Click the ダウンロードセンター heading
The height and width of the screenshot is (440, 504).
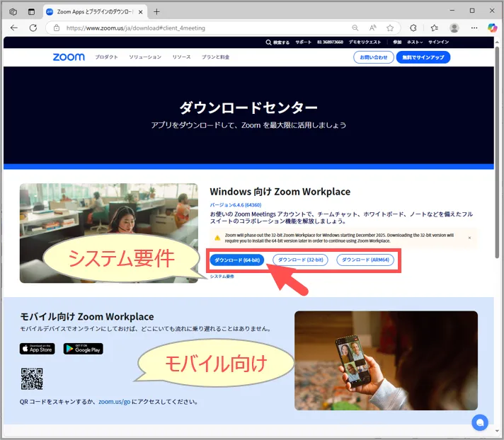[x=248, y=108]
